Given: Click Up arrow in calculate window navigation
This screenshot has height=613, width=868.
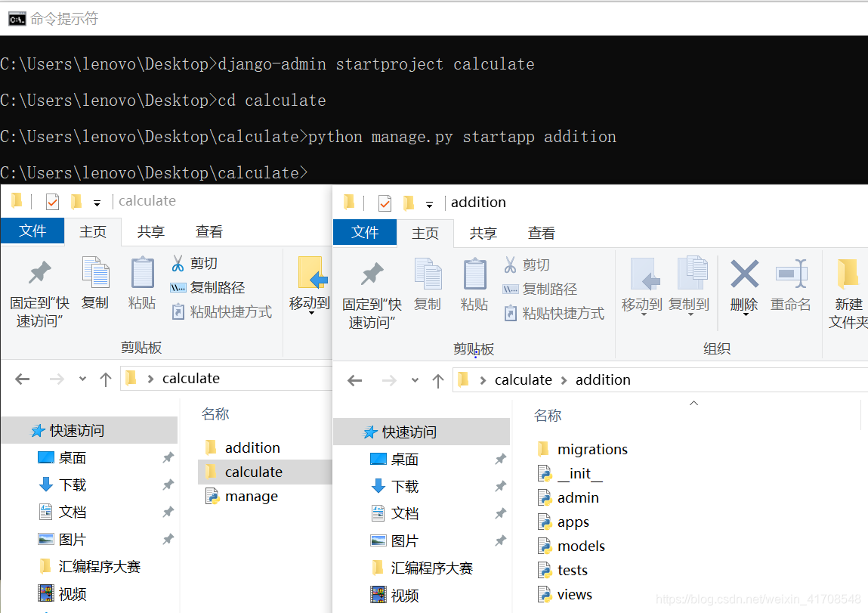Looking at the screenshot, I should (105, 379).
